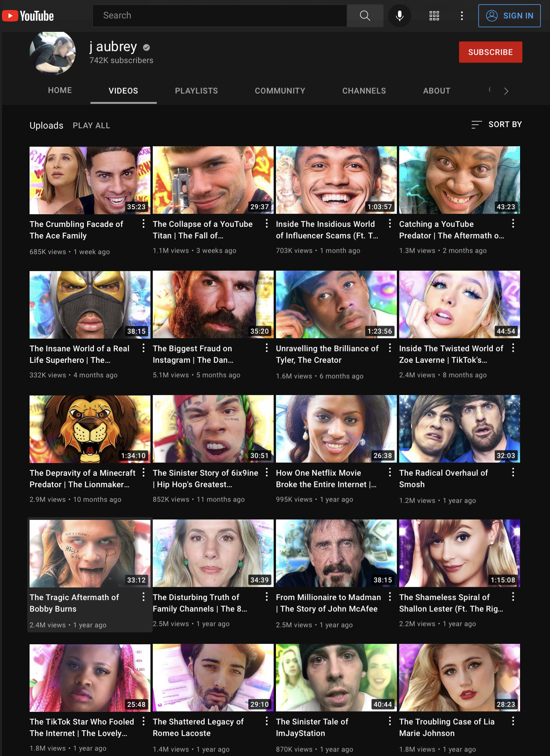
Task: Open the John McAfee video thumbnail
Action: pyautogui.click(x=336, y=553)
